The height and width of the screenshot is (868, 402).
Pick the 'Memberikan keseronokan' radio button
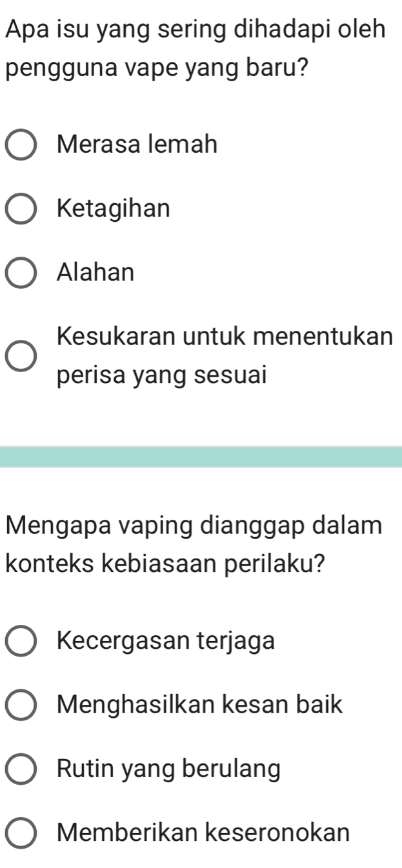21,834
